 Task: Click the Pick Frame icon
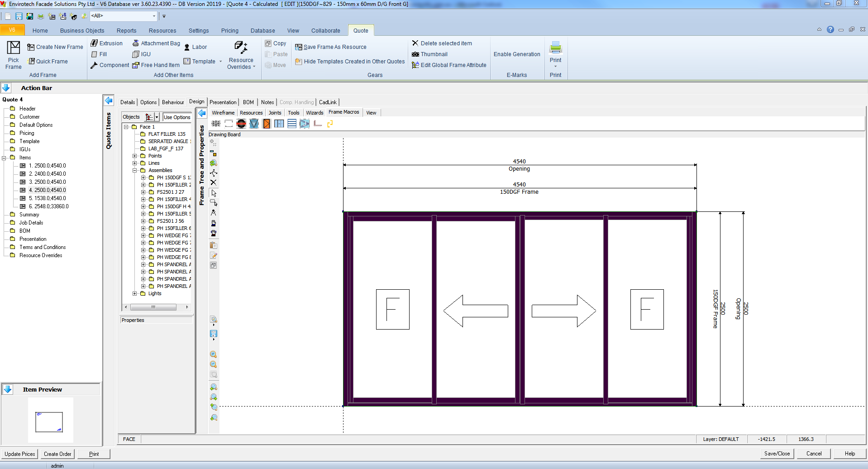pos(13,48)
